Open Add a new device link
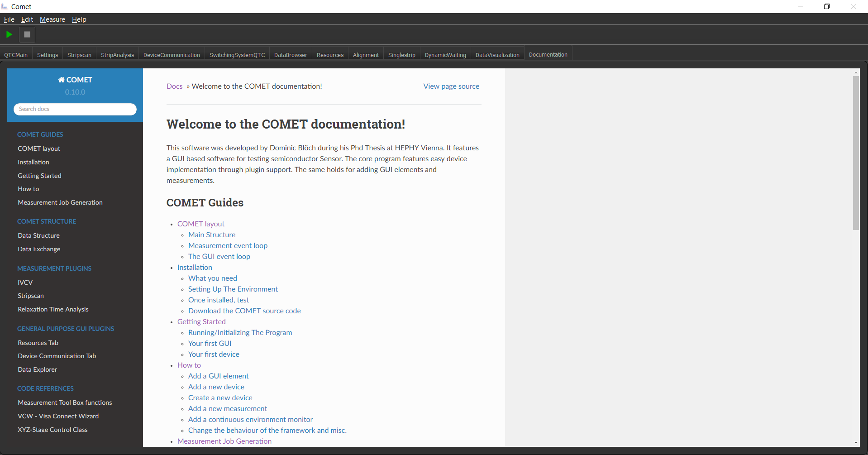Viewport: 868px width, 455px height. [216, 387]
